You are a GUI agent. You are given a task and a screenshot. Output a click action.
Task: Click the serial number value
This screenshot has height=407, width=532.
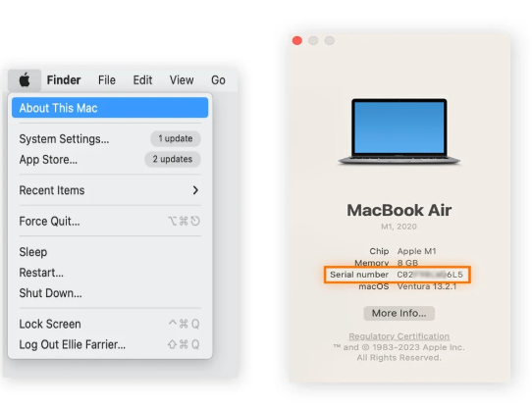430,275
